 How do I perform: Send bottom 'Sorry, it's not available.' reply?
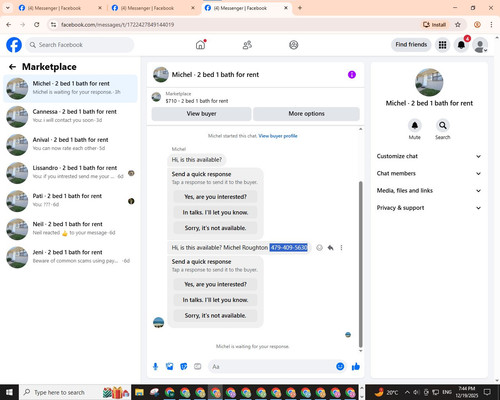point(215,316)
